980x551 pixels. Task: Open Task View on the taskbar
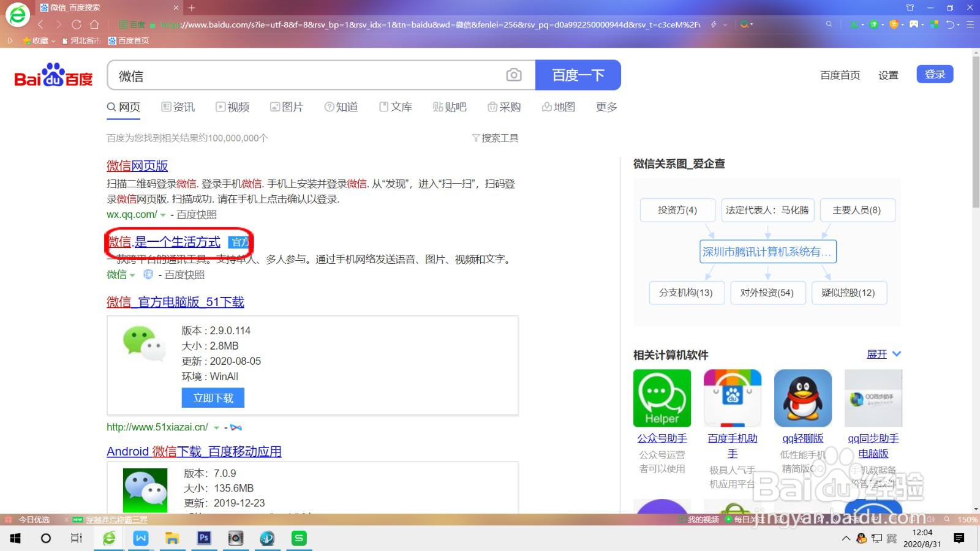pyautogui.click(x=77, y=538)
